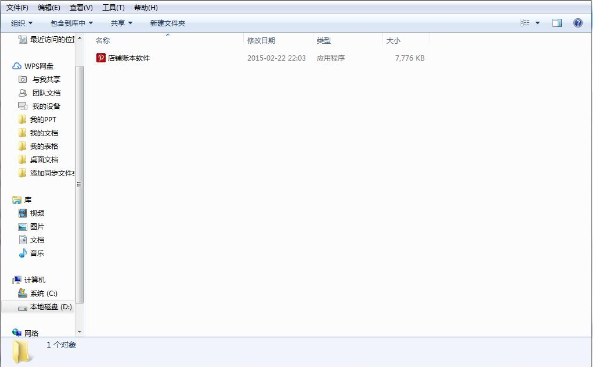This screenshot has width=593, height=367.
Task: Select the red application file icon in the list
Action: [x=101, y=58]
